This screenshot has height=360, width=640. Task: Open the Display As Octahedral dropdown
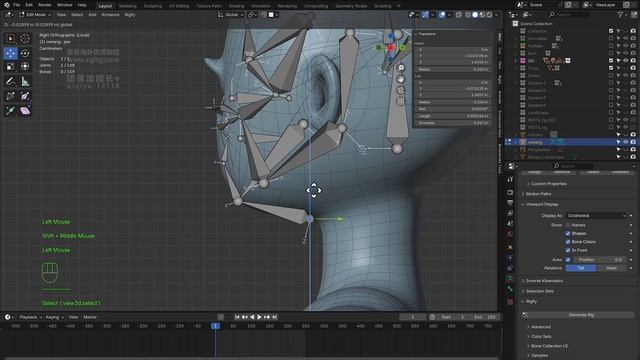pos(596,216)
